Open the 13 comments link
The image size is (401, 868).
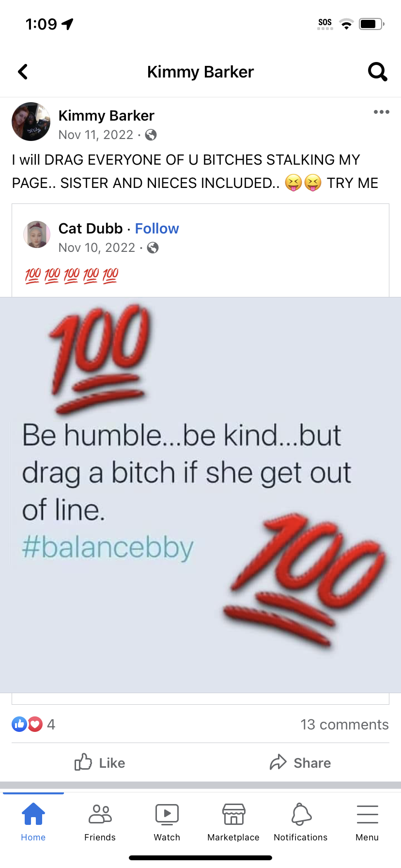click(344, 724)
